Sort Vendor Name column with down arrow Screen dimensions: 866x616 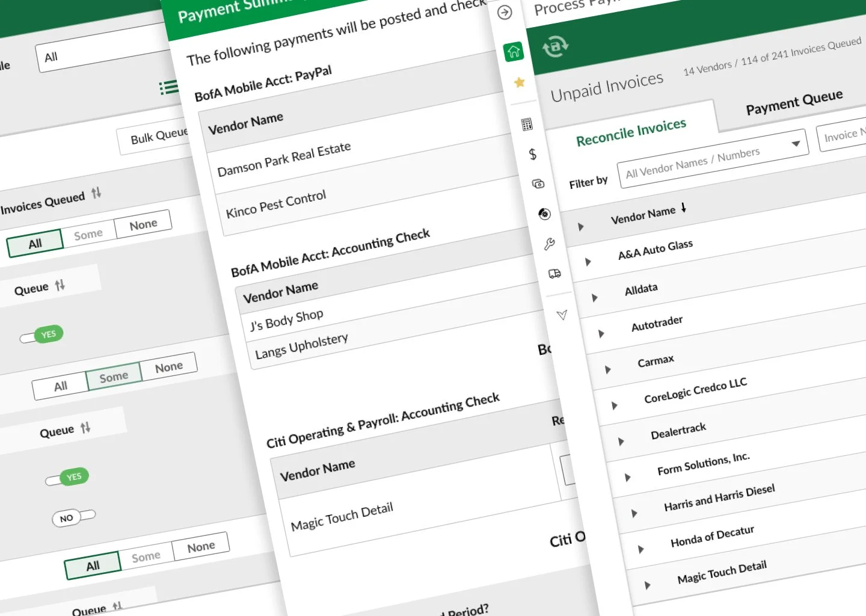coord(684,208)
